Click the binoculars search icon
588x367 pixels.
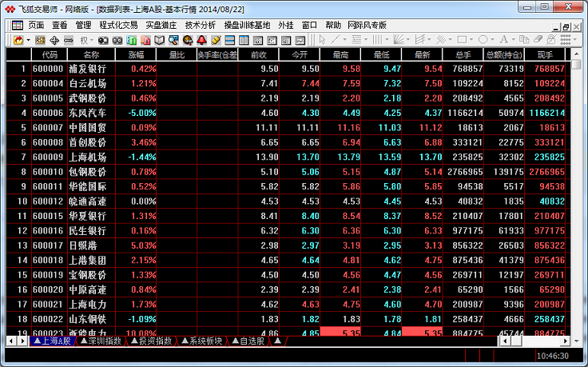[x=103, y=39]
